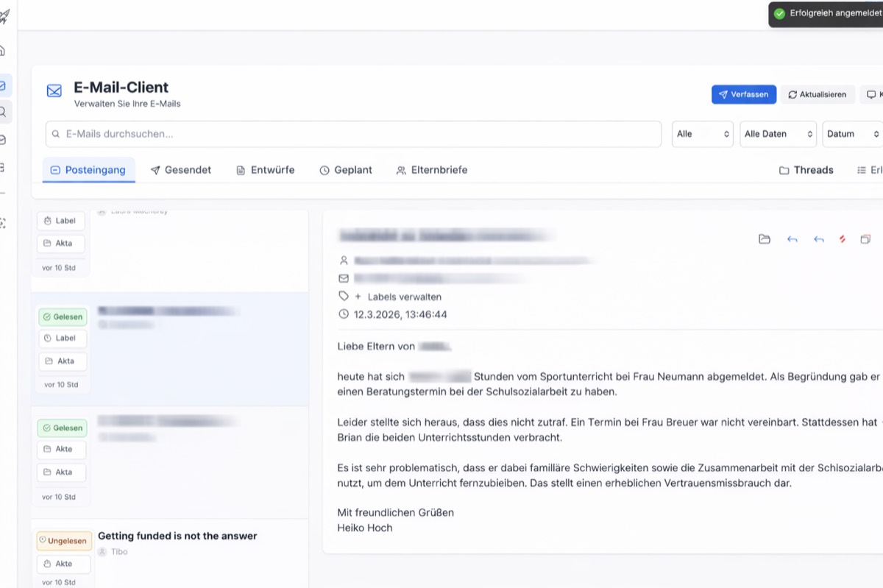Click the Verfassen button

743,94
